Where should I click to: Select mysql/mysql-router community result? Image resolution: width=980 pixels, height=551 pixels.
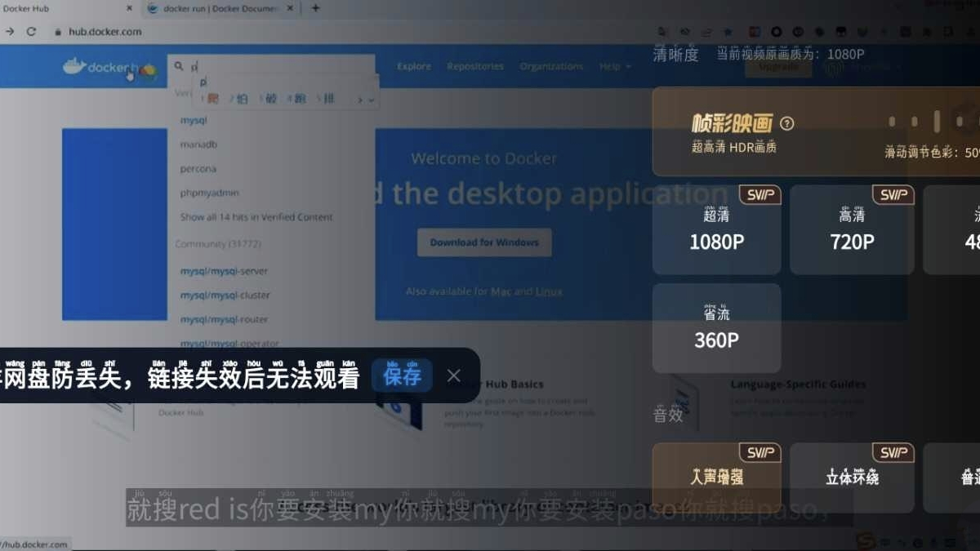point(224,320)
